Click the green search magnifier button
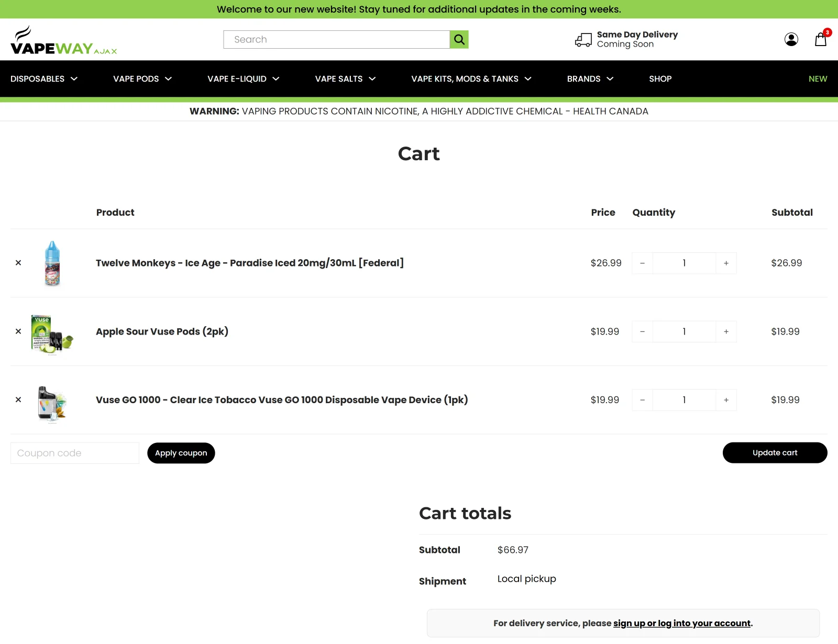The width and height of the screenshot is (838, 644). 459,39
